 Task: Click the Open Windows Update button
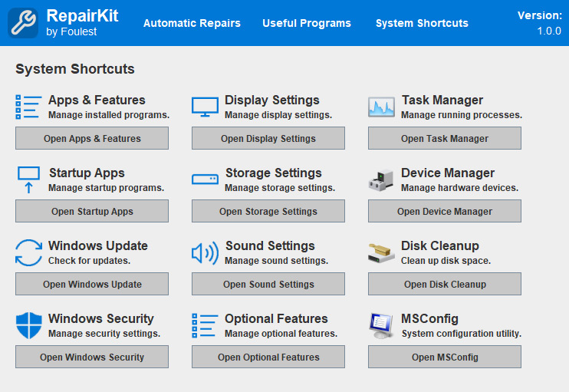point(92,284)
